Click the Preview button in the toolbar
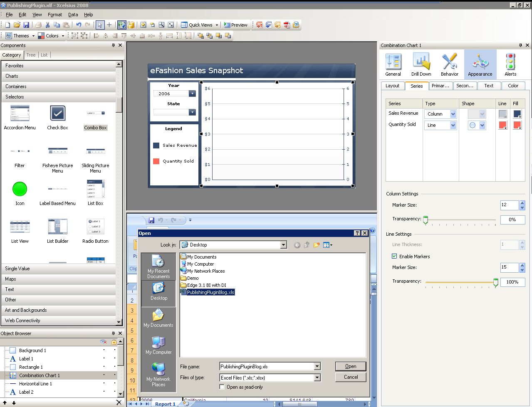The height and width of the screenshot is (407, 532). pyautogui.click(x=235, y=25)
